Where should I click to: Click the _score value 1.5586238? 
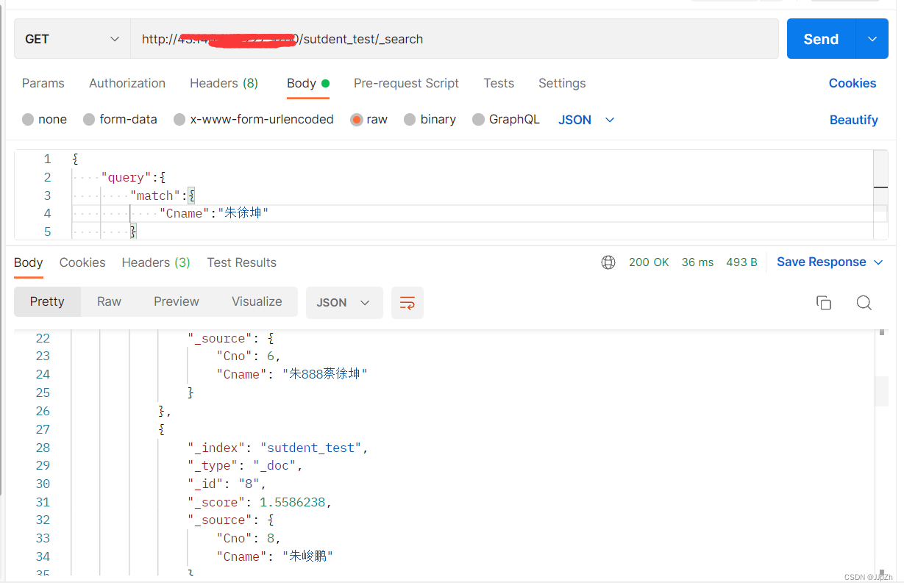[x=293, y=502]
